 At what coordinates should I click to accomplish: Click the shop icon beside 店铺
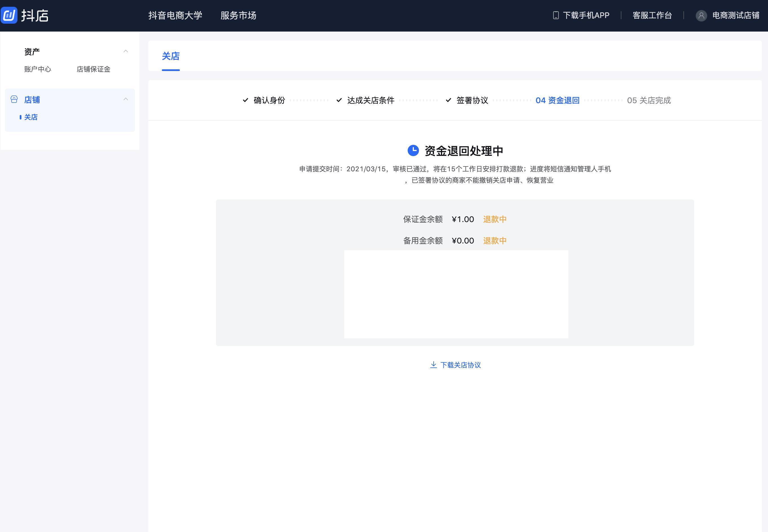click(x=14, y=99)
